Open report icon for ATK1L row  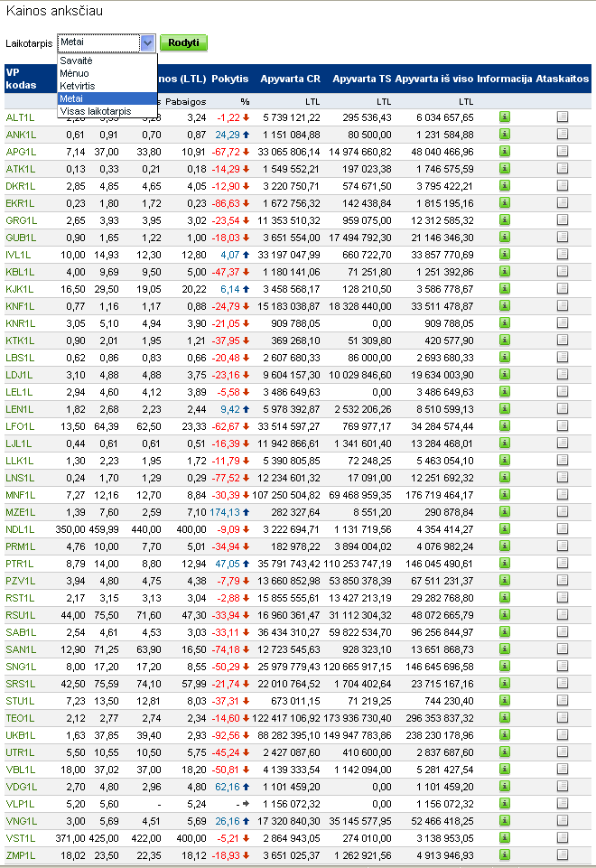(563, 168)
